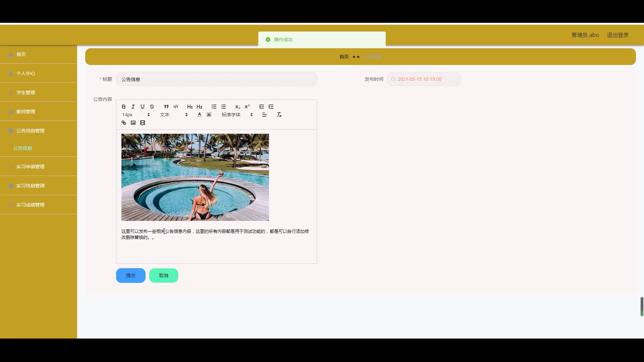This screenshot has width=644, height=362.
Task: Apply superscript formatting
Action: [x=247, y=107]
